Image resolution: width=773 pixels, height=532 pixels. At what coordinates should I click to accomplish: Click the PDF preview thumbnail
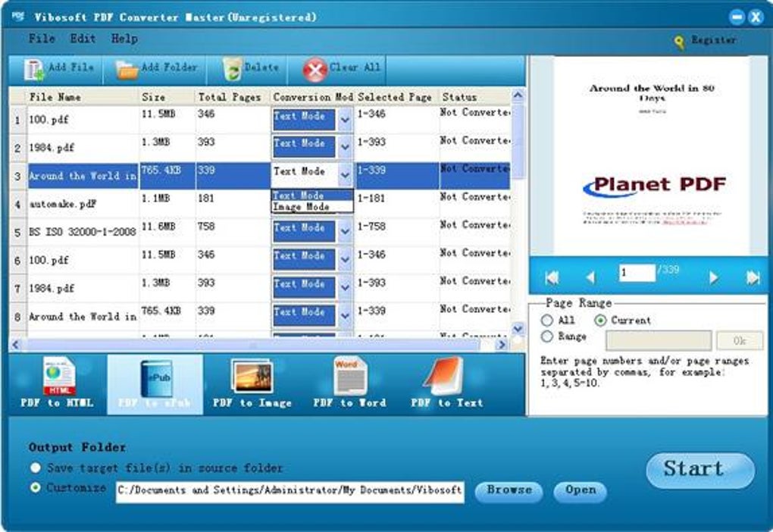652,156
